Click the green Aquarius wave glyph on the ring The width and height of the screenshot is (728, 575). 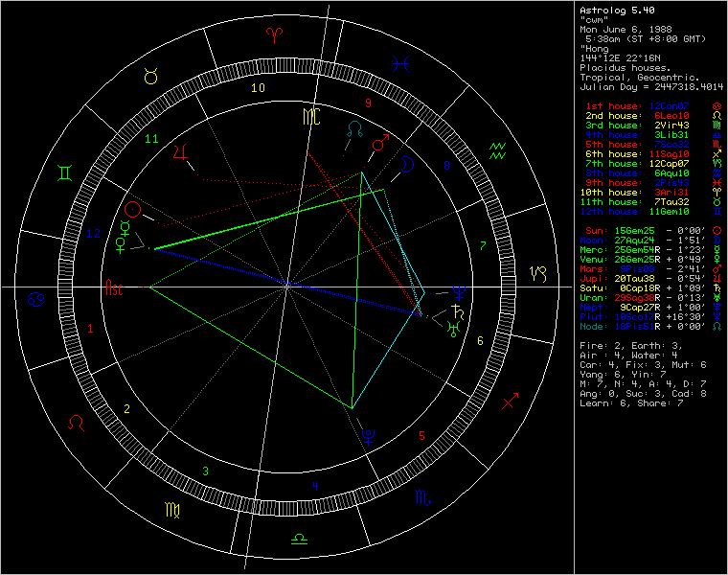(498, 151)
